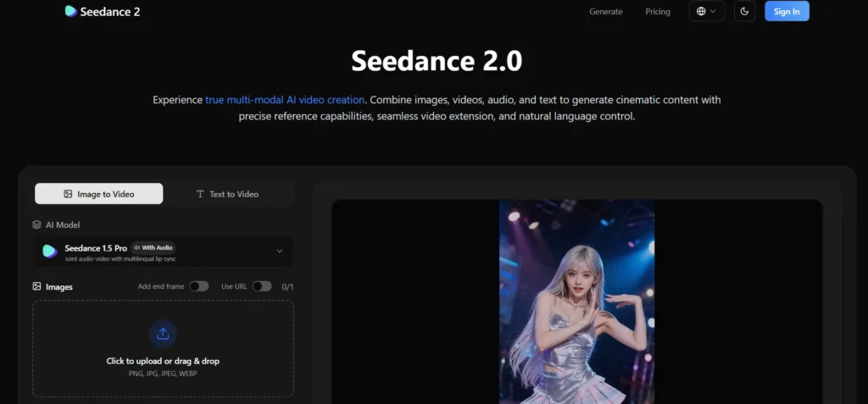Click the 'Joint audio-video with multilingual lip-sync' description

tap(120, 258)
